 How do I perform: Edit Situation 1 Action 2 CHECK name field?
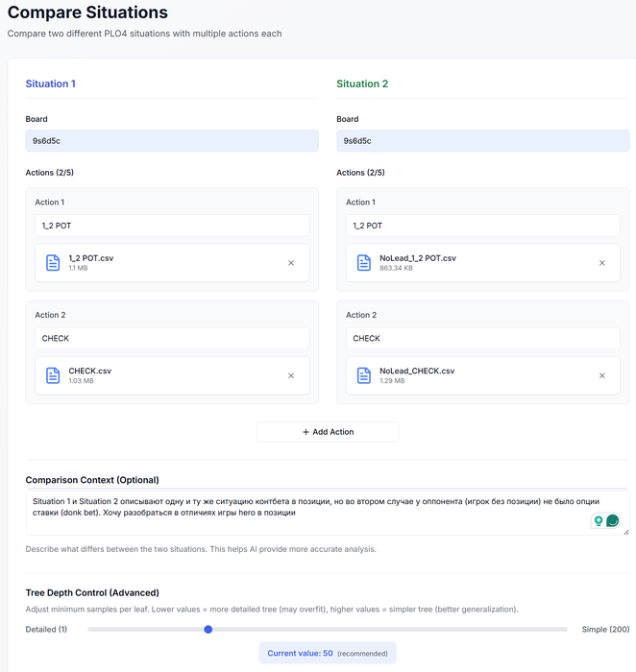coord(172,338)
